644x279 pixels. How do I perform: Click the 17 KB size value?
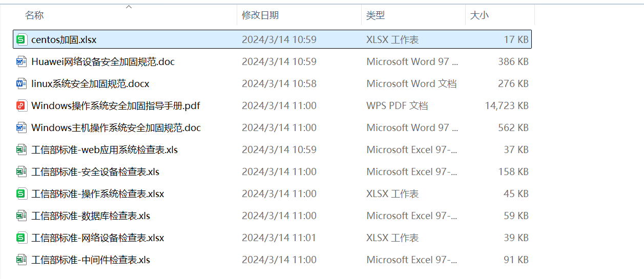[x=516, y=39]
